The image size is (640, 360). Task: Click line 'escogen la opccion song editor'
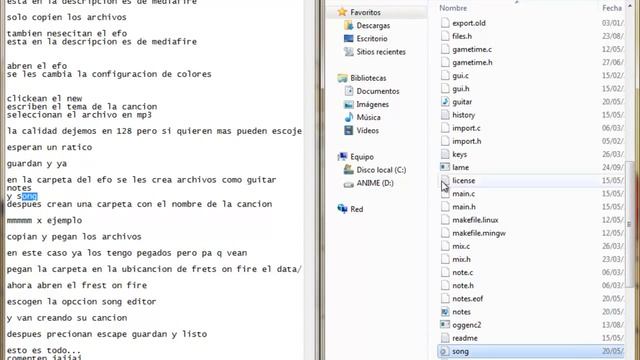click(x=82, y=302)
